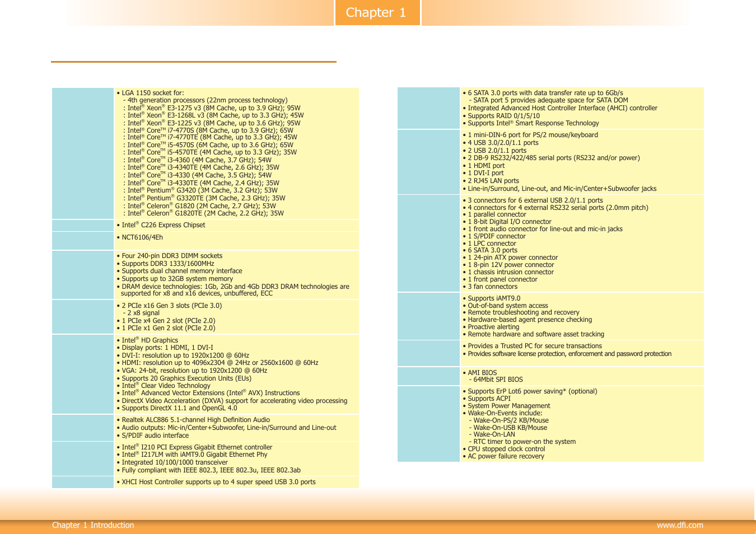
Task: Select "Supports DirectX 11.1 and OpenGL 4.0"
Action: (x=177, y=408)
